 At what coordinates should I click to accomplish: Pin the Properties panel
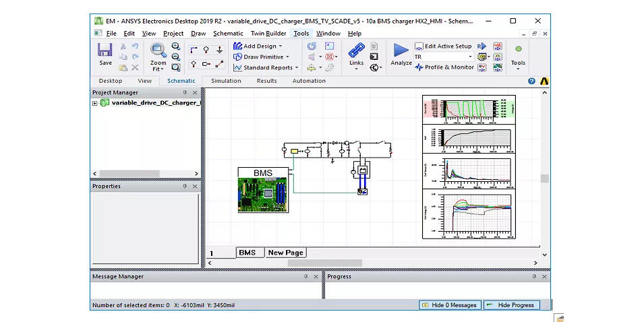tap(185, 186)
